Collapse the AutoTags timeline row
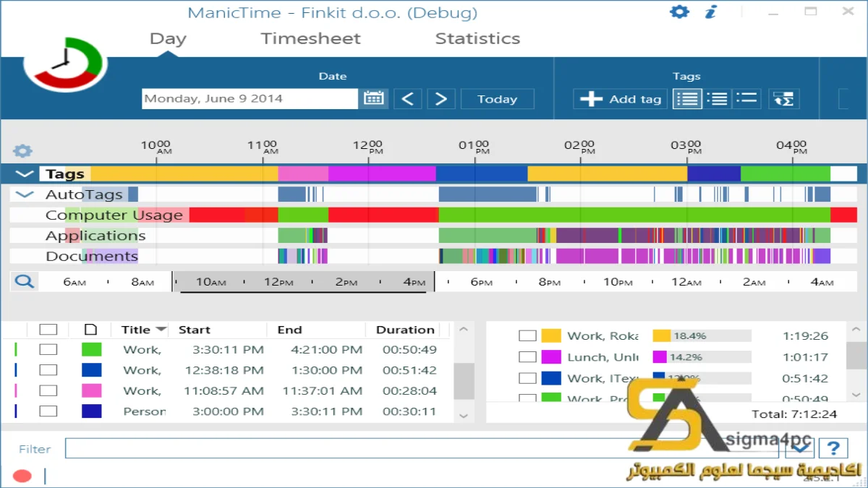The image size is (868, 488). click(25, 194)
